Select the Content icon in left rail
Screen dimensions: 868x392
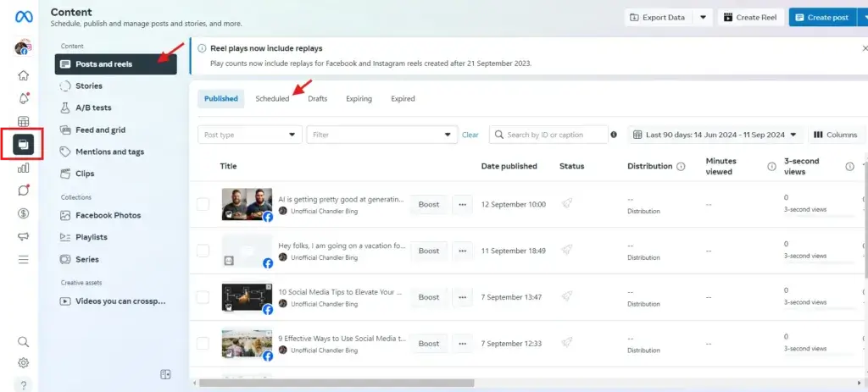click(23, 144)
